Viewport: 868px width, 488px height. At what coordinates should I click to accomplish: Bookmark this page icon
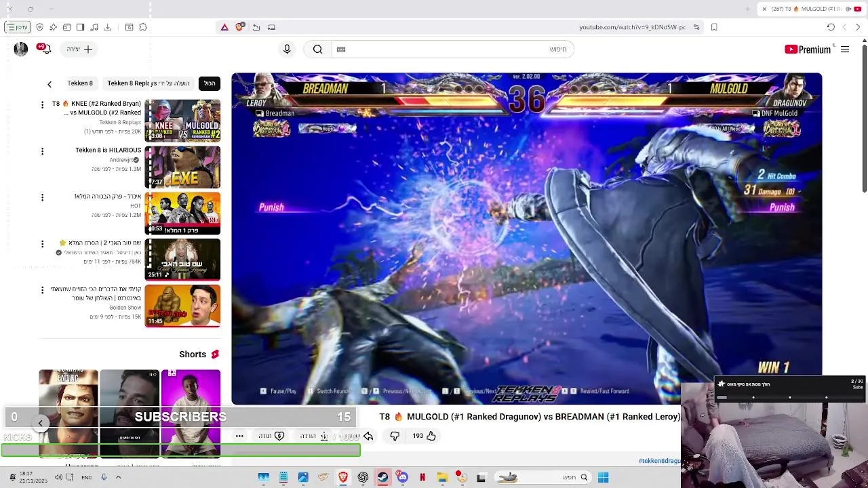click(x=714, y=27)
